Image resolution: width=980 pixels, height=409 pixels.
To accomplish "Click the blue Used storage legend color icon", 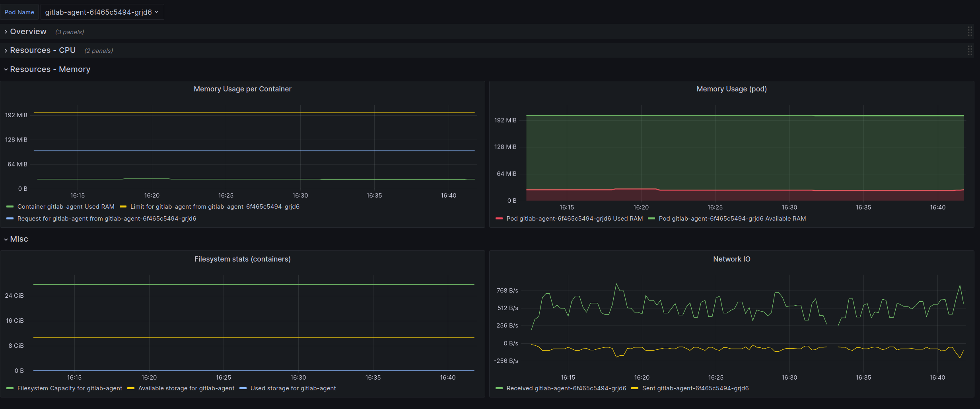I will (243, 388).
